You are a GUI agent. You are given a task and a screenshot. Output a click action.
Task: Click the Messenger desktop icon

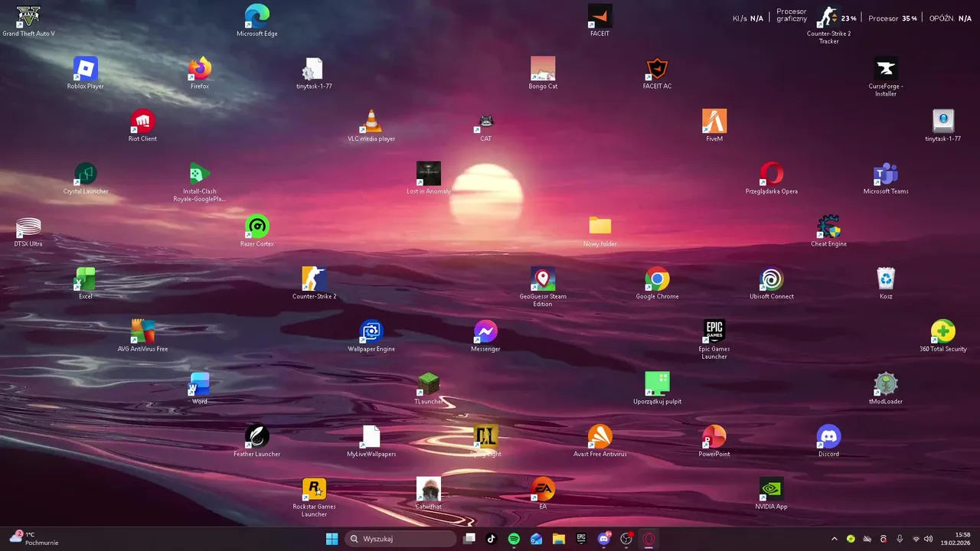point(485,336)
